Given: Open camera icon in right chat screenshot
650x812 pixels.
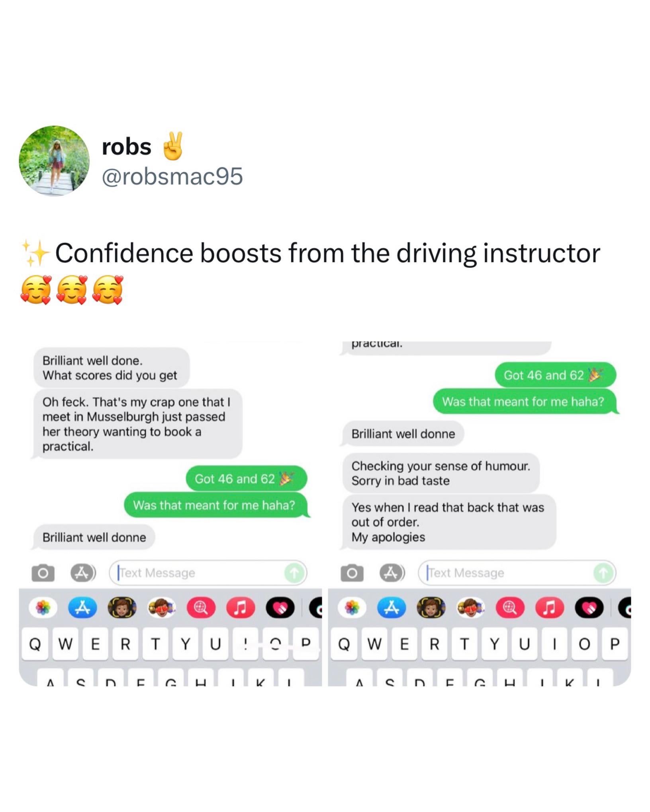Looking at the screenshot, I should point(352,573).
